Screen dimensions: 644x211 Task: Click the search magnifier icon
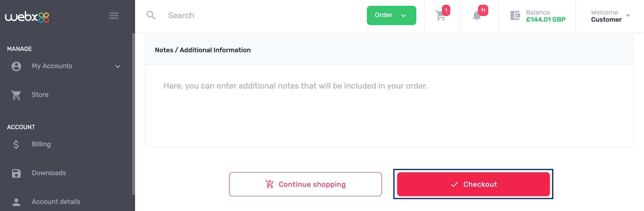pyautogui.click(x=151, y=15)
